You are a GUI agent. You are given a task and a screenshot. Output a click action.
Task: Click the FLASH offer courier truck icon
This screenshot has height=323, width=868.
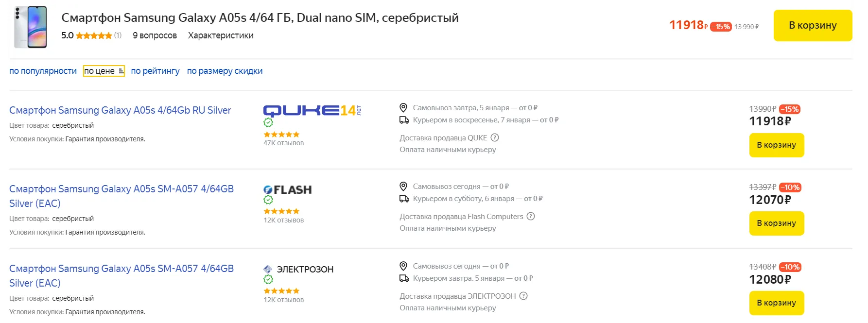(404, 199)
